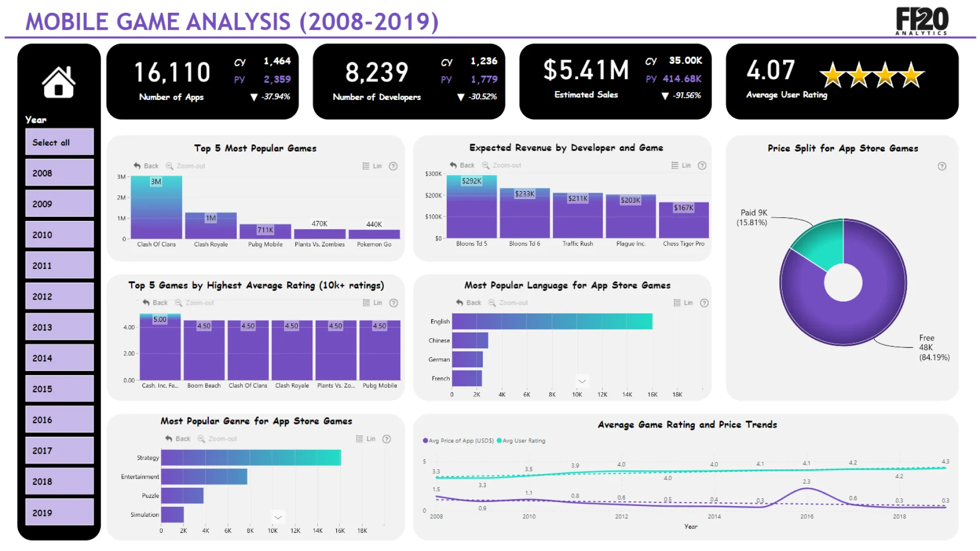Open help icon in Top 5 Most Popular Games
980x551 pixels.
click(393, 166)
